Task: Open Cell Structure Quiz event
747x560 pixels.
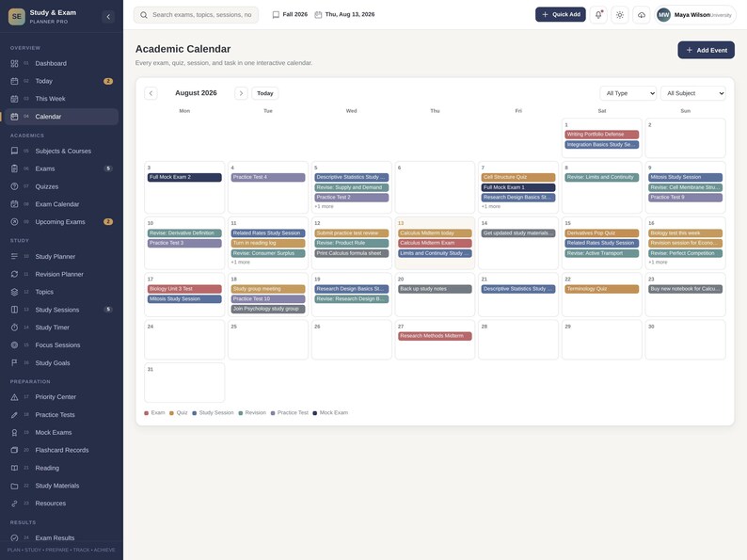Action: 518,177
